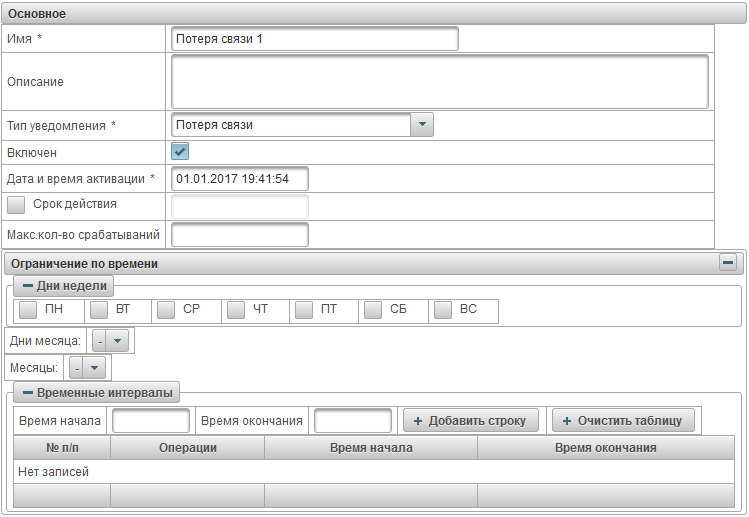Collapse the Временные интервалы section

coord(28,394)
